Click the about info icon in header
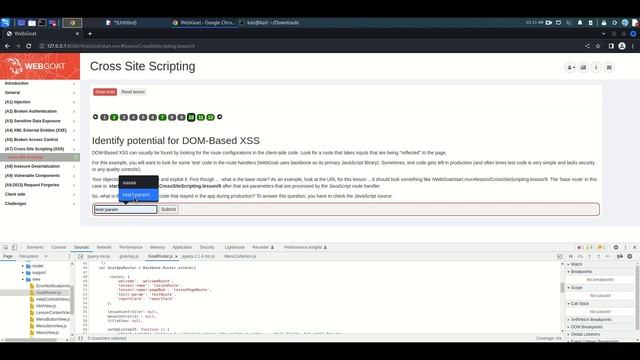Viewport: 640px width, 360px height. coord(596,67)
